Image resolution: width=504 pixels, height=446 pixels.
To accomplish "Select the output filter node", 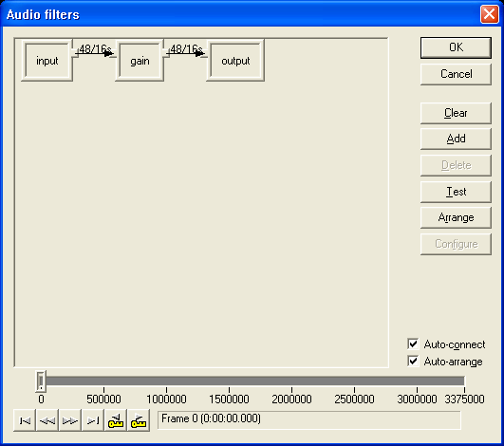I will coord(235,61).
